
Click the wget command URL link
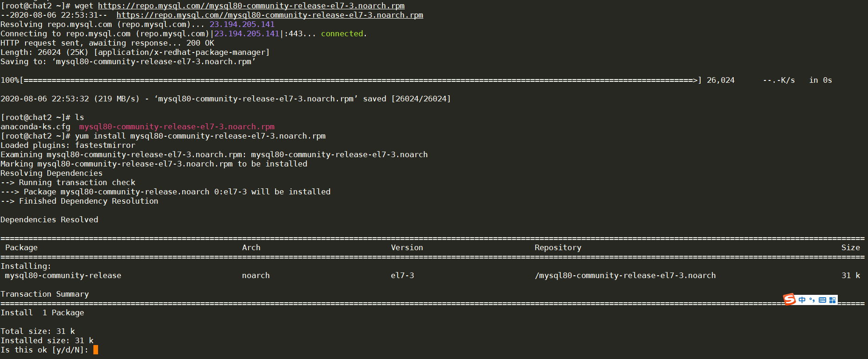click(x=251, y=6)
